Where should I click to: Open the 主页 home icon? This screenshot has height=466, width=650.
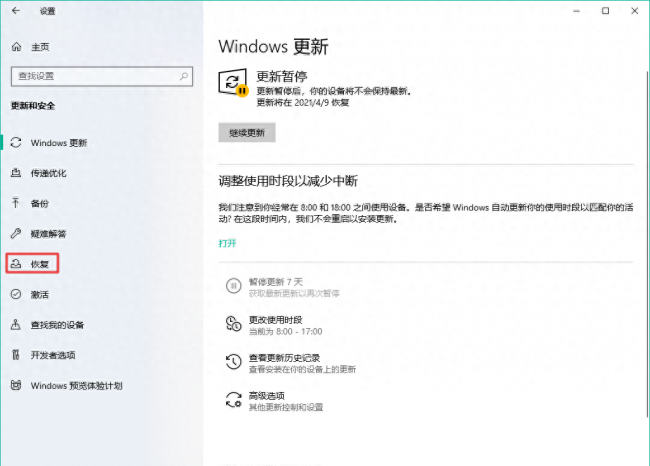point(17,47)
